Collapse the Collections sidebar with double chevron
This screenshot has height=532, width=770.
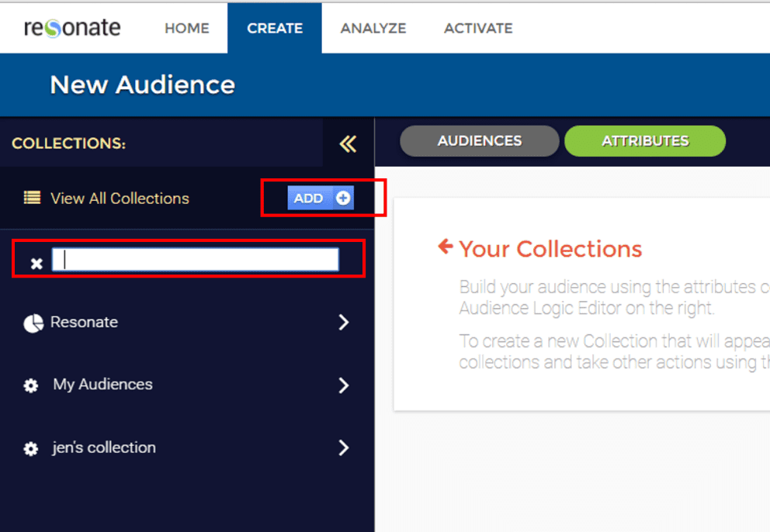[x=348, y=143]
